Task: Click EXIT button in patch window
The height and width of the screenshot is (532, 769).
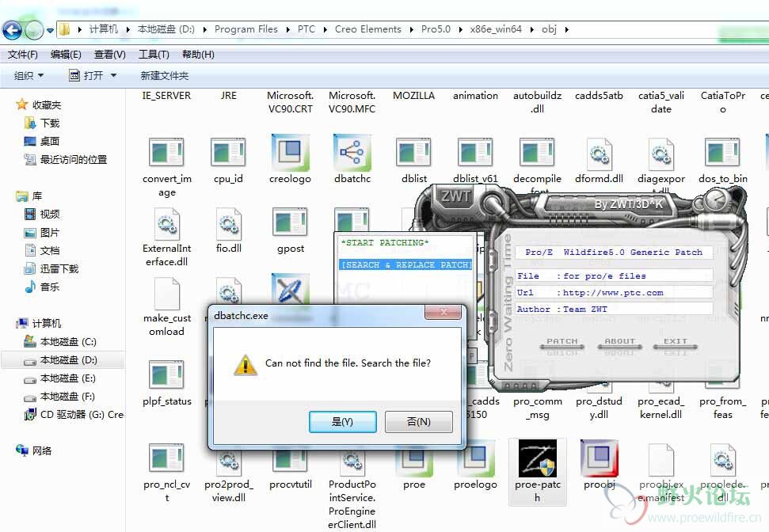Action: point(676,341)
